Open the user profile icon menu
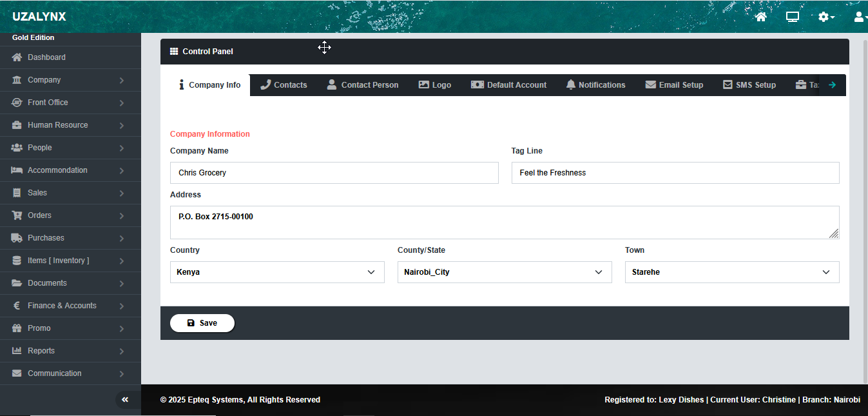868x416 pixels. [860, 17]
